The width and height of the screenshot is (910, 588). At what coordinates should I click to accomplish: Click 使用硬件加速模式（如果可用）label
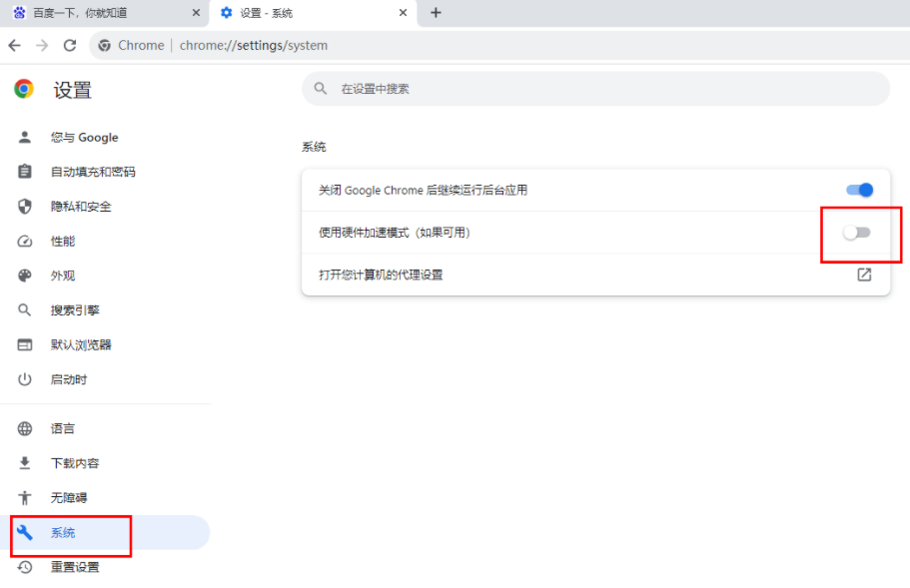tap(394, 233)
